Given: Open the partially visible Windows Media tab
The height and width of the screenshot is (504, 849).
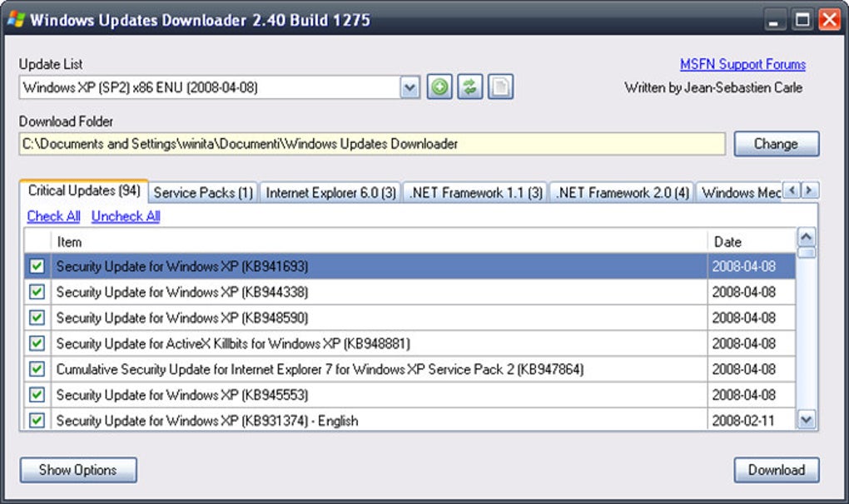Looking at the screenshot, I should pyautogui.click(x=740, y=193).
